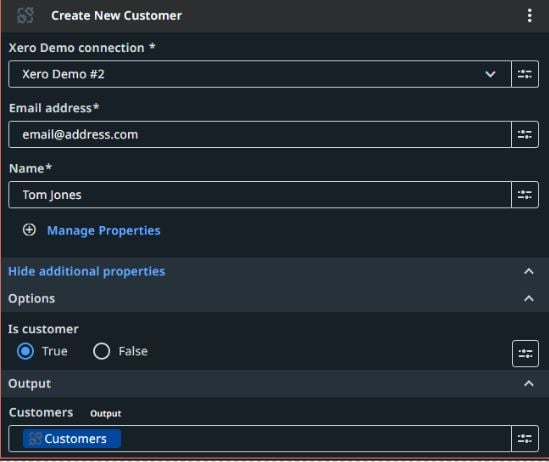Click the Options section header text

coord(32,299)
